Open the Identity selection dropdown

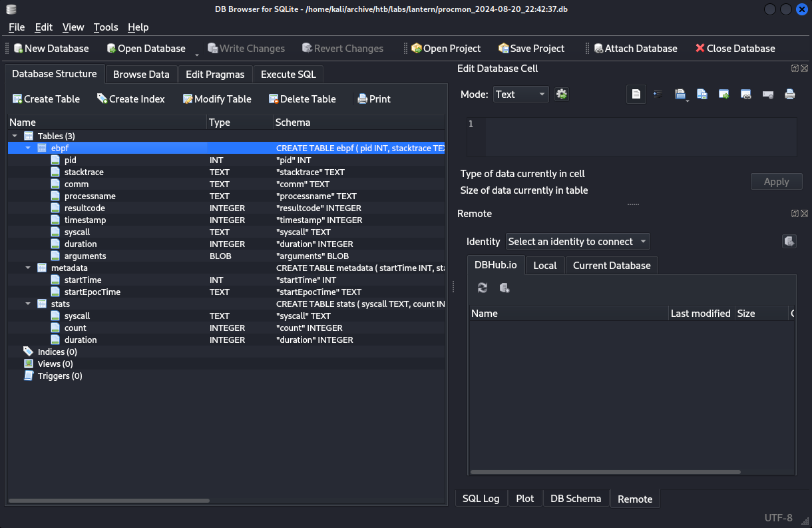[578, 241]
